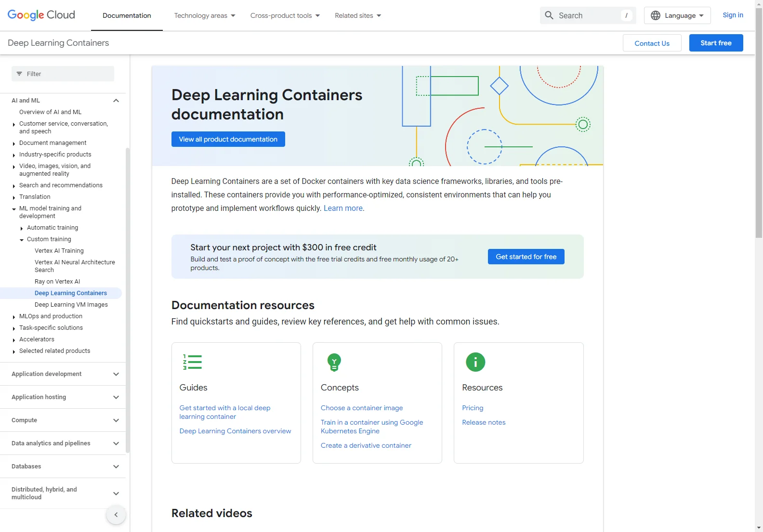
Task: Open Deep Learning Containers overview link
Action: (x=235, y=431)
